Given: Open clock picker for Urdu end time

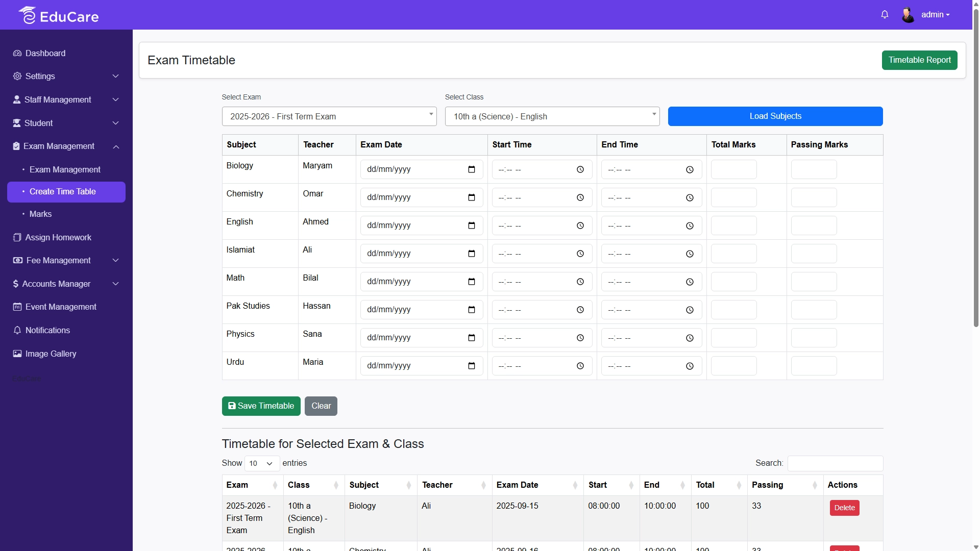Looking at the screenshot, I should pyautogui.click(x=690, y=366).
